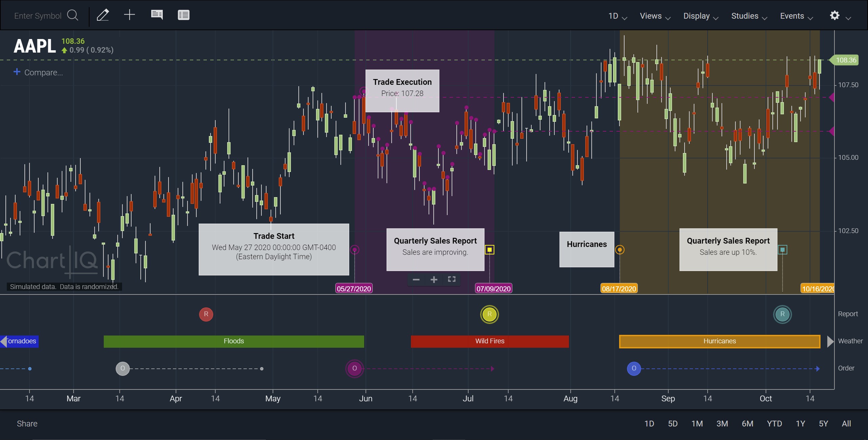This screenshot has height=440, width=868.
Task: Open the drawing pencil tool
Action: [103, 15]
